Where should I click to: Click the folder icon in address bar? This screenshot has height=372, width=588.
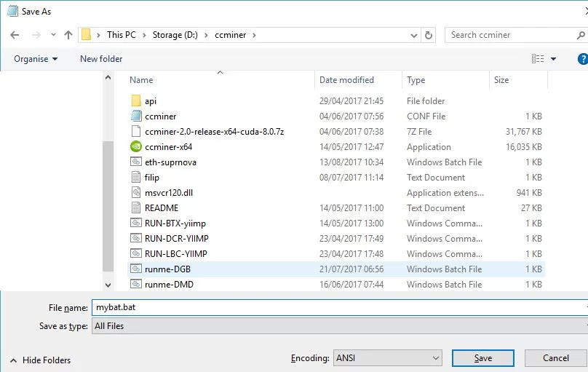[x=87, y=35]
